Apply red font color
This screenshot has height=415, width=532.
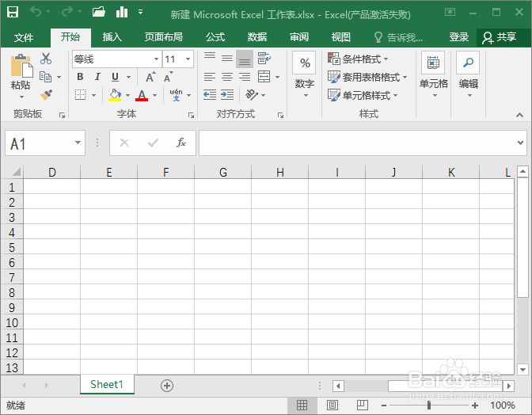tap(142, 95)
